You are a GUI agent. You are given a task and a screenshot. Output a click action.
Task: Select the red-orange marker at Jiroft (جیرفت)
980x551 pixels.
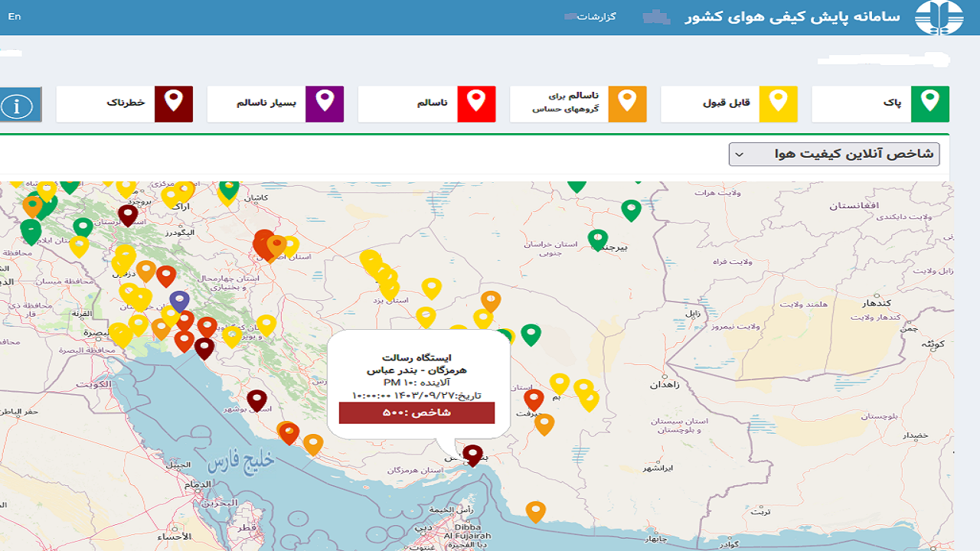tap(534, 399)
